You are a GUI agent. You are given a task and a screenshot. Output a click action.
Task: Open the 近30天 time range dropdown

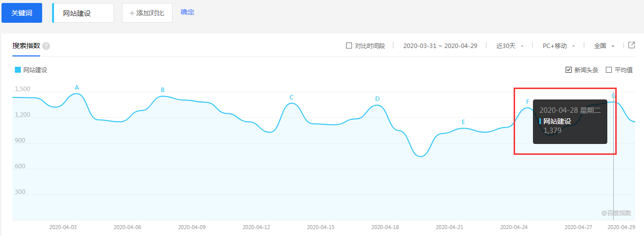[x=510, y=46]
